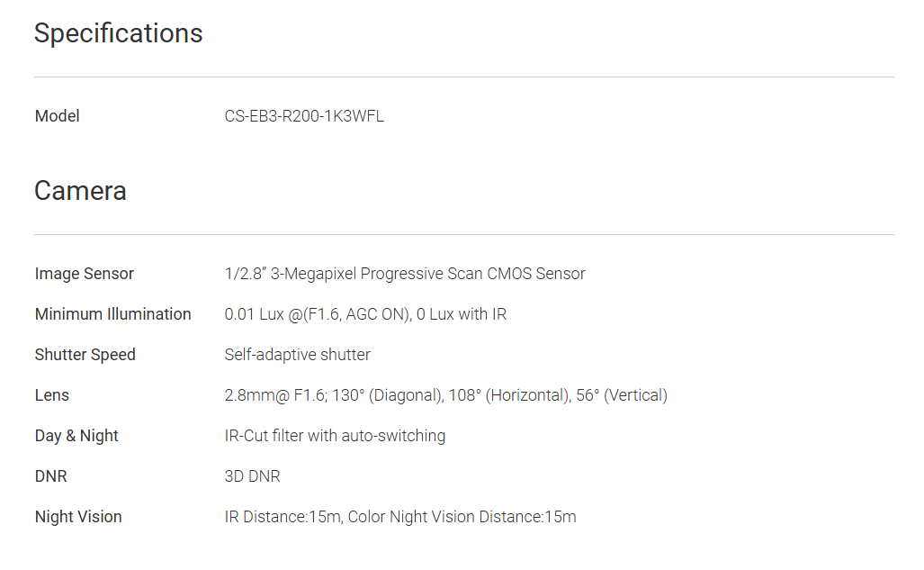Screen dimensions: 924x570
Task: Click the Lens row label
Action: [51, 395]
